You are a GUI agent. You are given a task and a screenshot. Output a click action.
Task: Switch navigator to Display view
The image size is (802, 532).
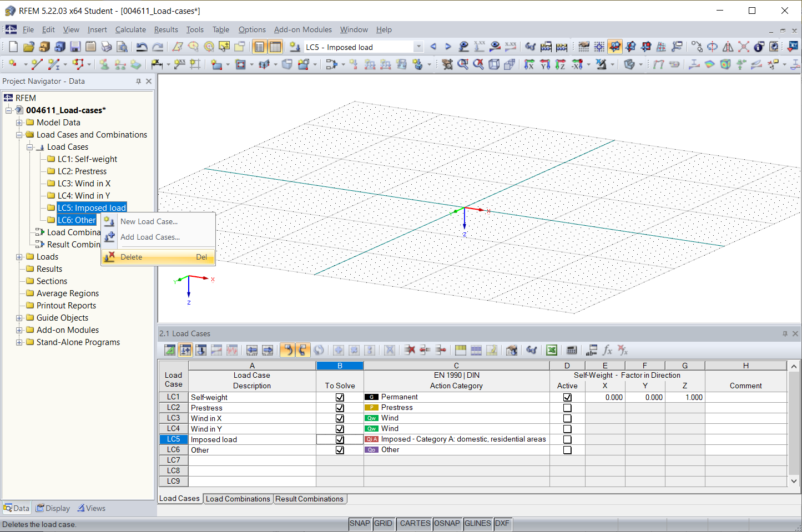(x=53, y=508)
